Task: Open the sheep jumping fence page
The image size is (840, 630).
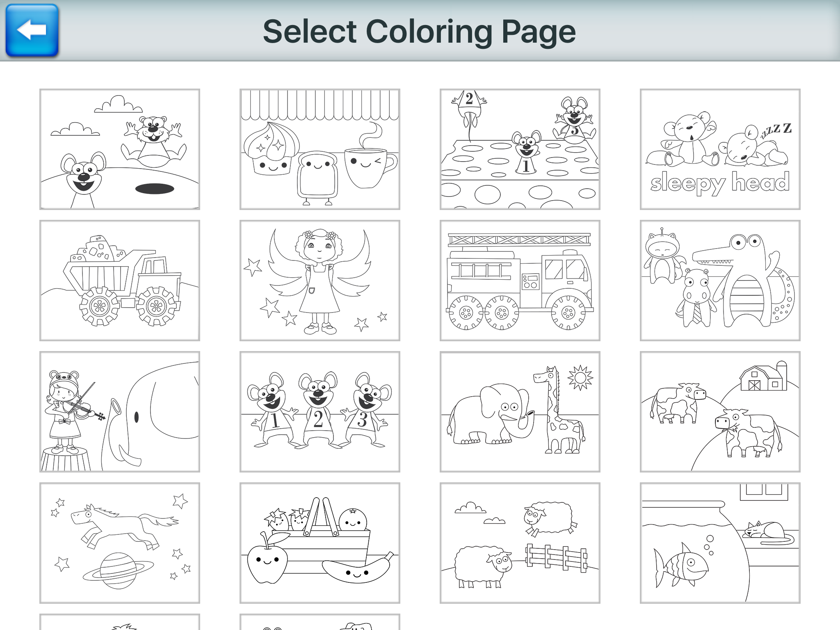Action: click(520, 543)
